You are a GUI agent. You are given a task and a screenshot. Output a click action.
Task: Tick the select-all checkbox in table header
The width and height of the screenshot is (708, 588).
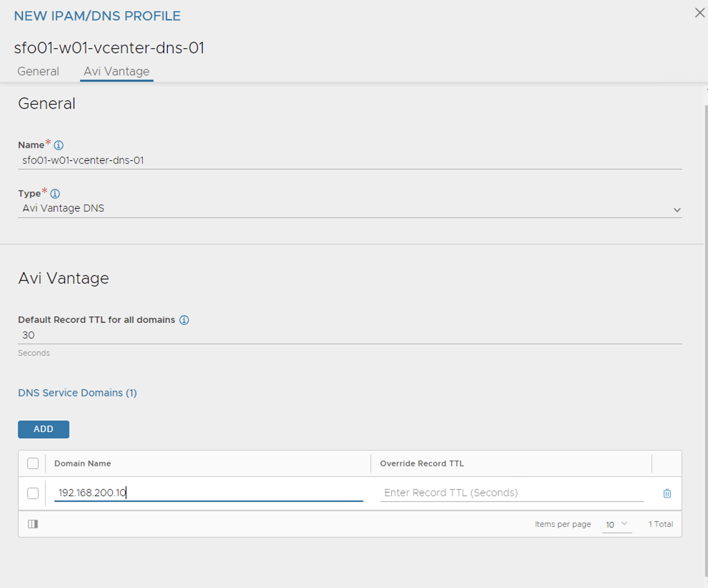[33, 463]
